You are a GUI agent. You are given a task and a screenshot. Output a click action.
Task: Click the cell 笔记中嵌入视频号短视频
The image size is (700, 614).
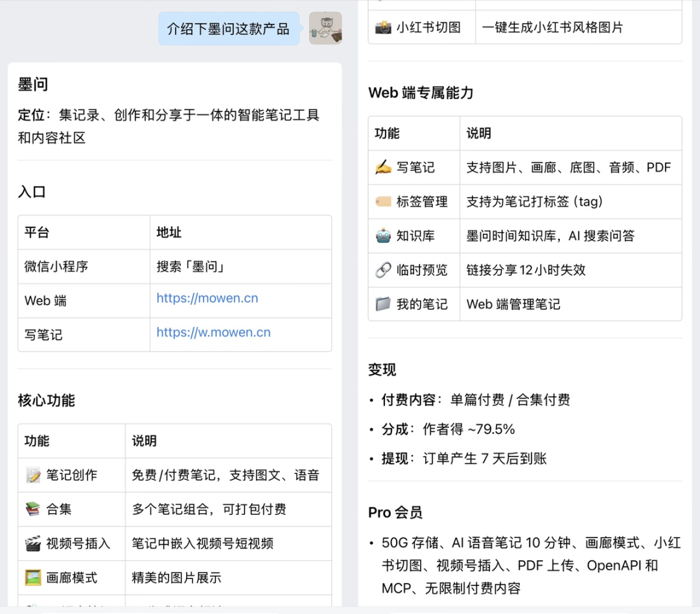(x=228, y=543)
